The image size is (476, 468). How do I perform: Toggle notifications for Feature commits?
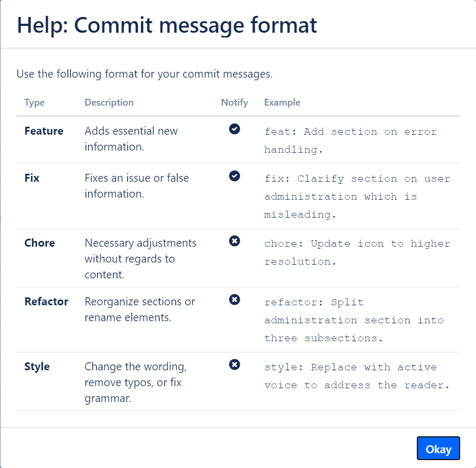(x=234, y=128)
